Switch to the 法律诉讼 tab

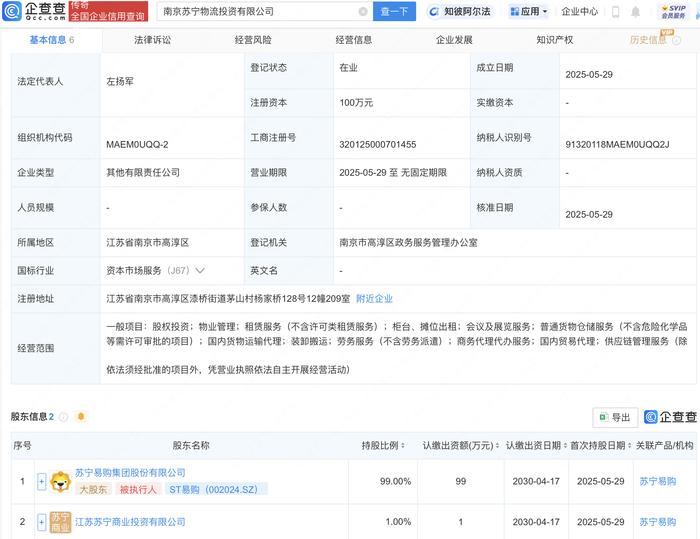(x=152, y=40)
